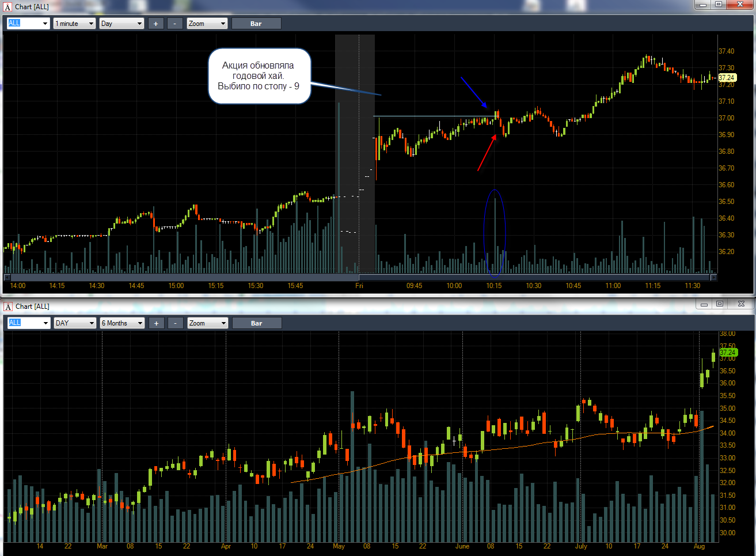Click the ALL symbol field in bottom chart
This screenshot has width=756, height=556.
[29, 323]
